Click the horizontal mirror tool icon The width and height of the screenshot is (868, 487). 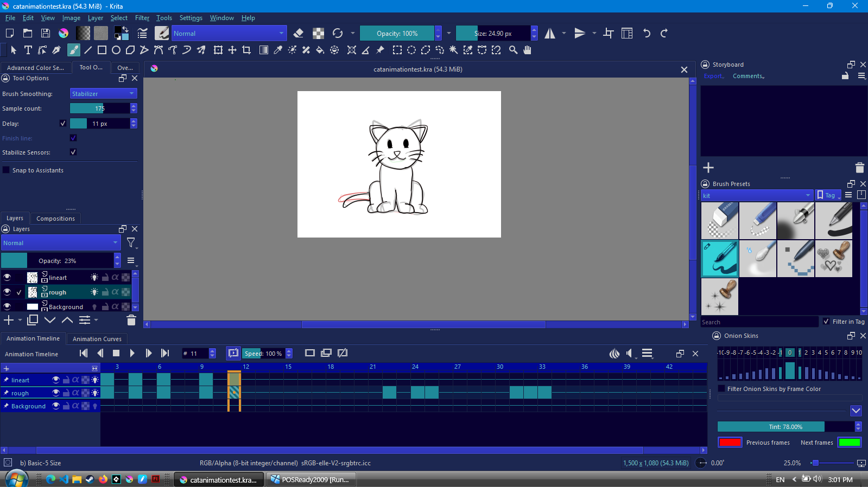550,34
